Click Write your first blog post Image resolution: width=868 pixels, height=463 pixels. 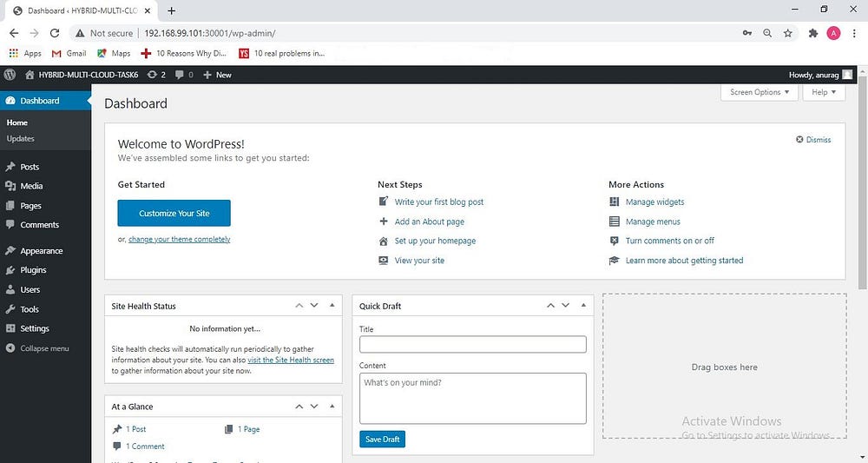coord(439,202)
